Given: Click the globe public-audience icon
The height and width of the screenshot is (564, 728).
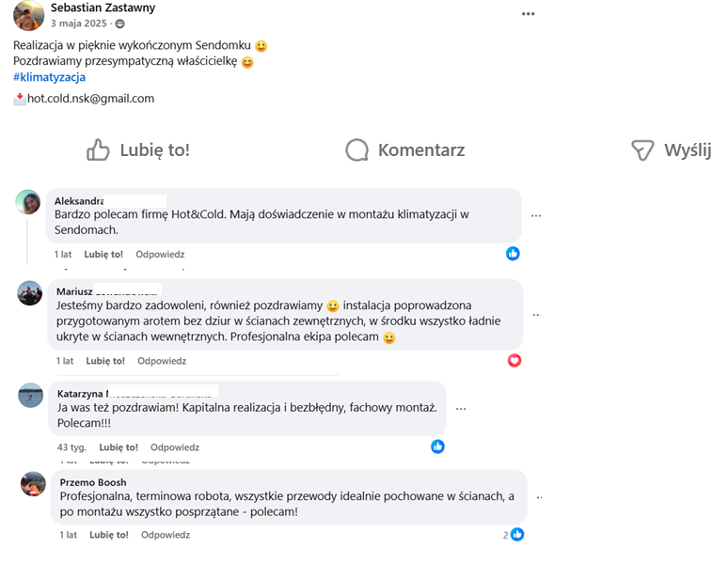Looking at the screenshot, I should pyautogui.click(x=119, y=23).
